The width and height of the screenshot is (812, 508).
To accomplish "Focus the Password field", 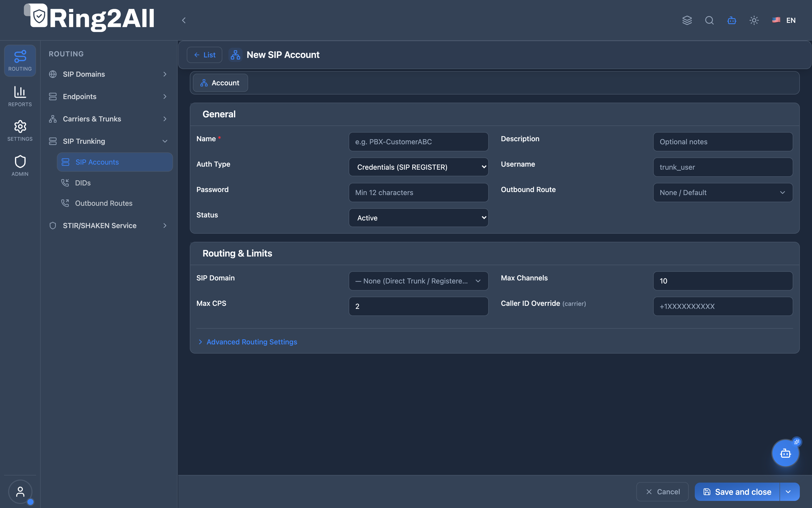I will [x=418, y=193].
